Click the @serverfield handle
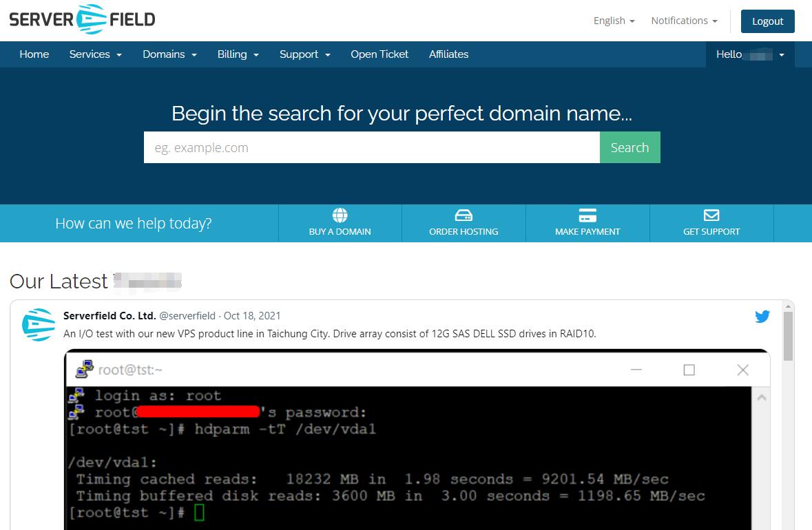The image size is (812, 530). point(187,316)
